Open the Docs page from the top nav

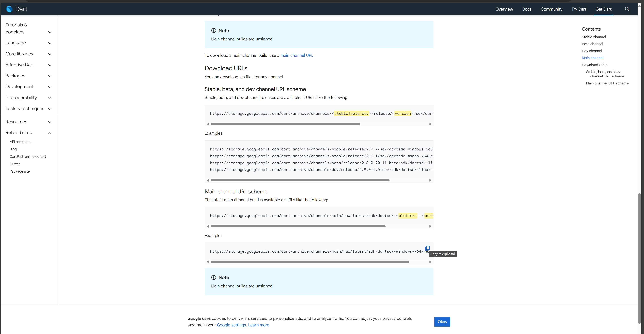pyautogui.click(x=527, y=9)
